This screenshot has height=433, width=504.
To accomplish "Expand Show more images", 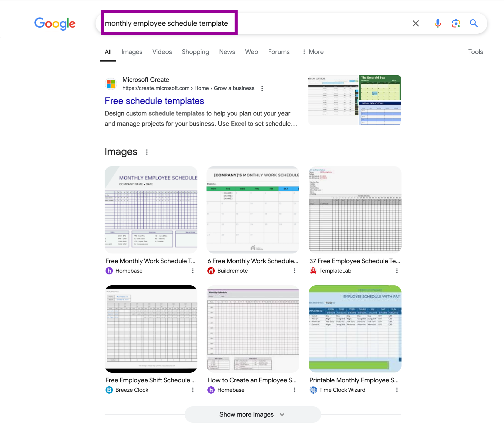I will pyautogui.click(x=253, y=415).
